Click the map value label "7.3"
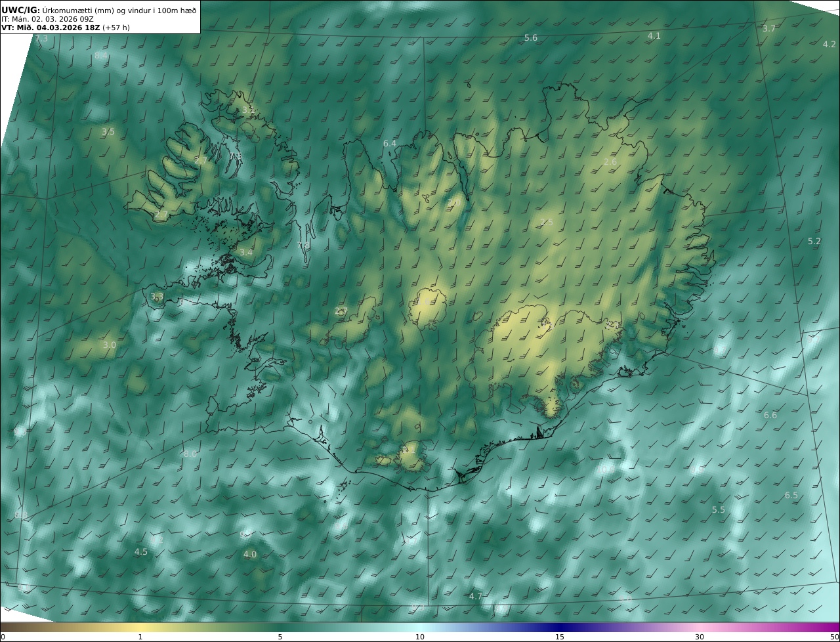Screen dimensions: 840x642 (41, 39)
